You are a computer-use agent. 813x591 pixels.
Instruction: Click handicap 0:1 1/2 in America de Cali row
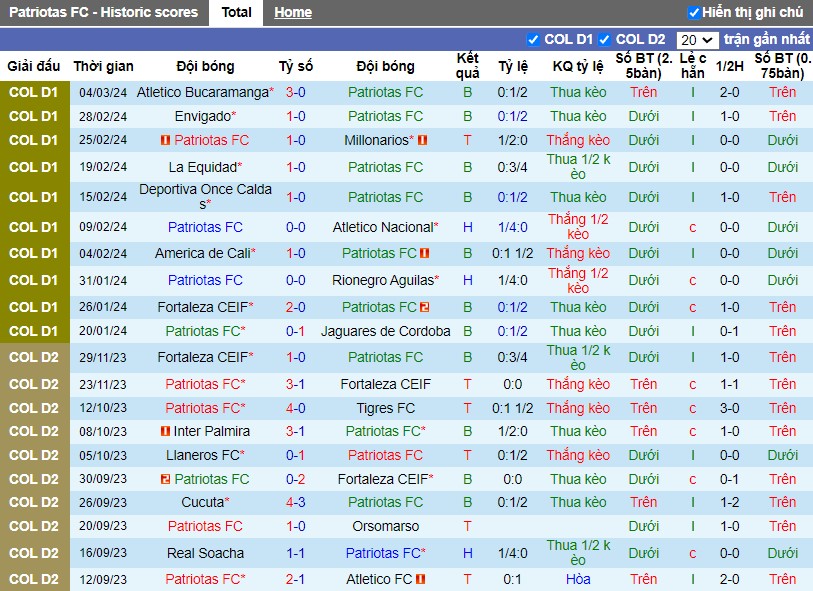[x=512, y=253]
